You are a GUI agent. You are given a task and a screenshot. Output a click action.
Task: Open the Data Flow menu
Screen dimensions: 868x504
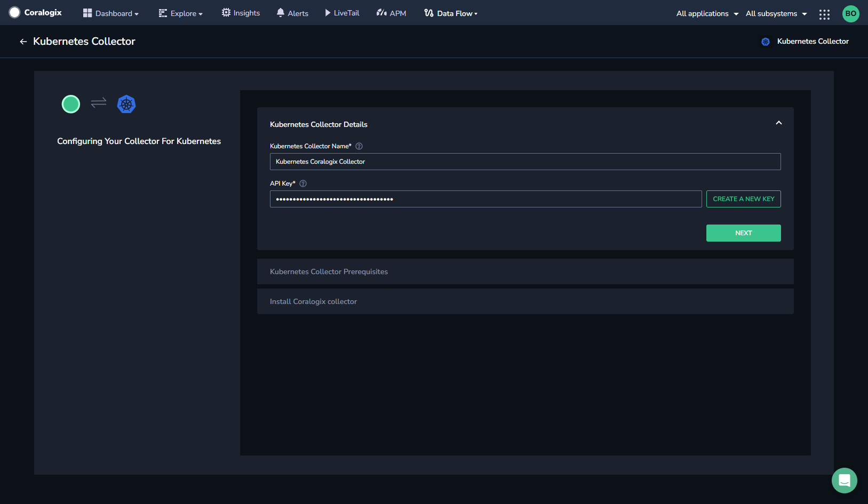pos(451,13)
